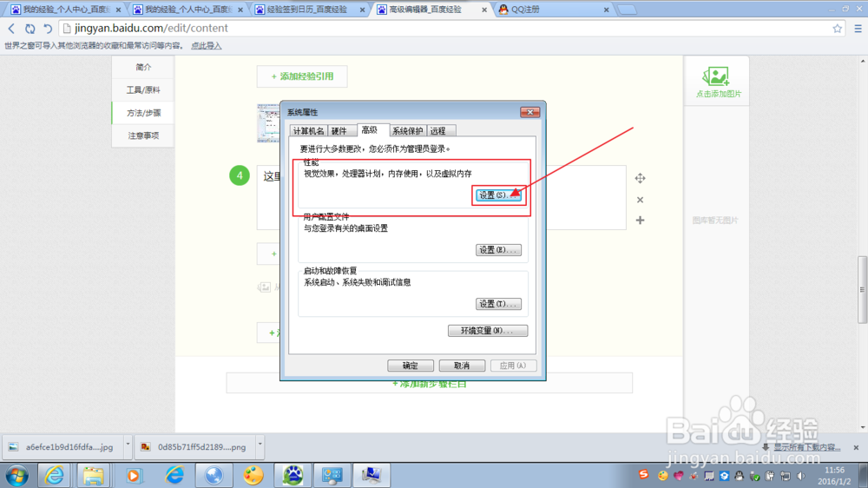Open the browser hamburger menu
The image size is (868, 488).
click(x=858, y=29)
